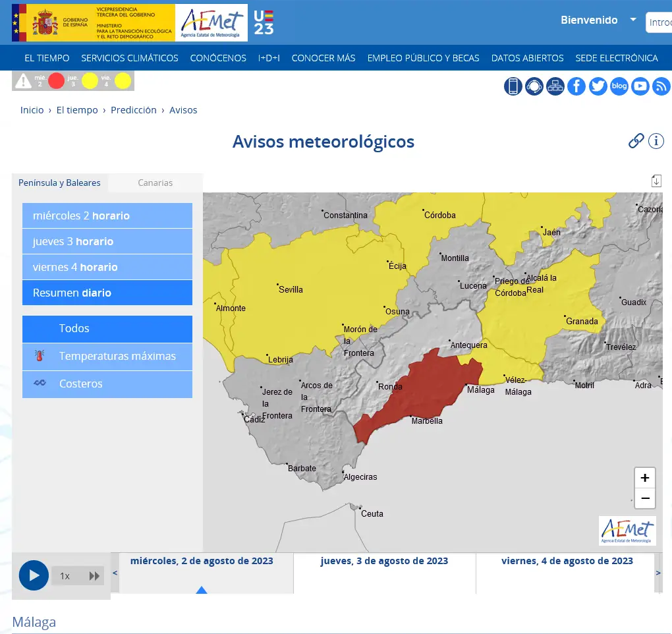
Task: Select the jueves 3 horario option
Action: coord(107,242)
